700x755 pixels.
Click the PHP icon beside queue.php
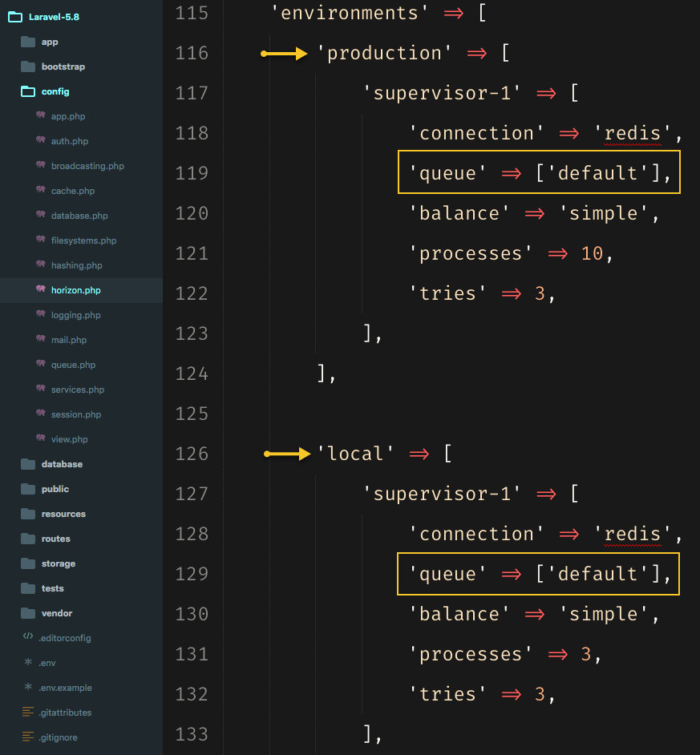pos(41,364)
